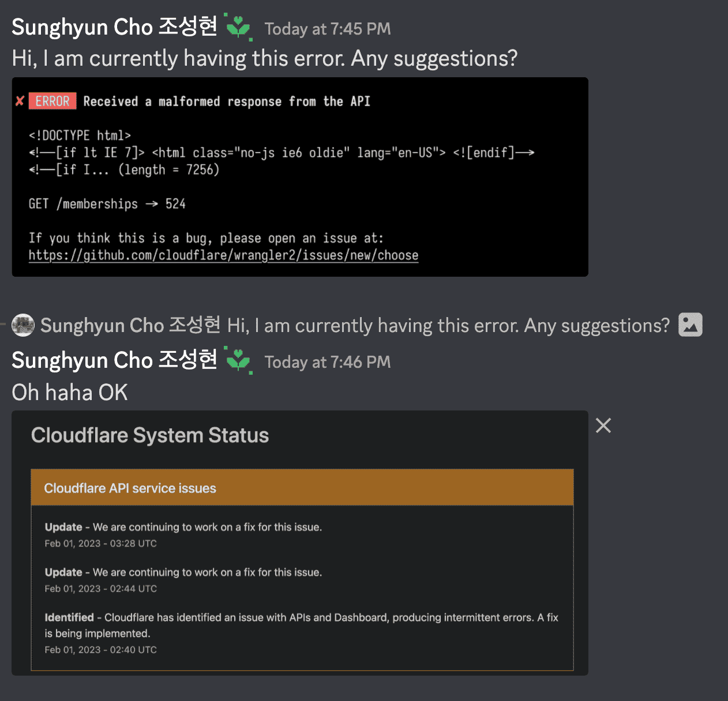
Task: Open the Cloudflare System Status embed title
Action: 151,435
